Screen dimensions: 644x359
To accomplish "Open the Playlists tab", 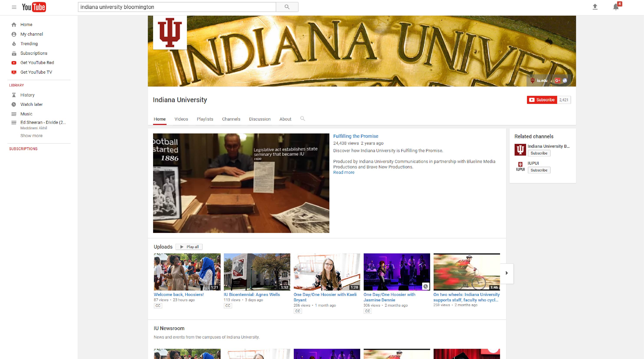I will click(205, 119).
